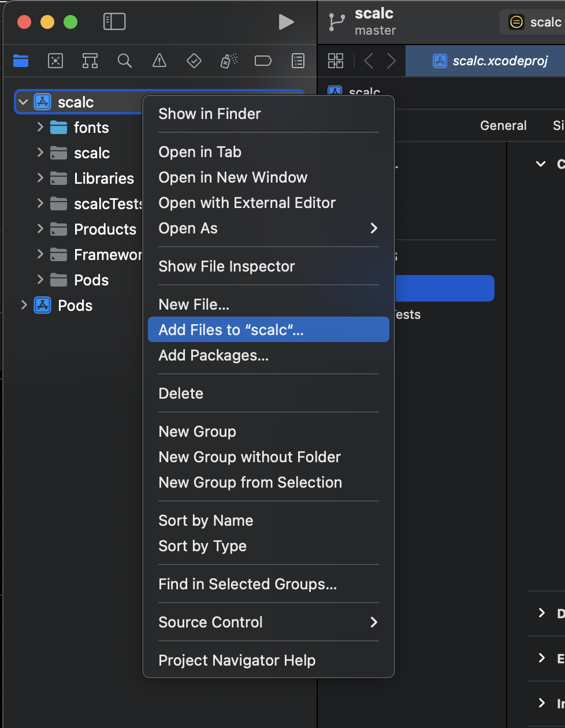Switch to the scalc.xcodeproj editor tab
This screenshot has height=728, width=565.
[x=491, y=61]
